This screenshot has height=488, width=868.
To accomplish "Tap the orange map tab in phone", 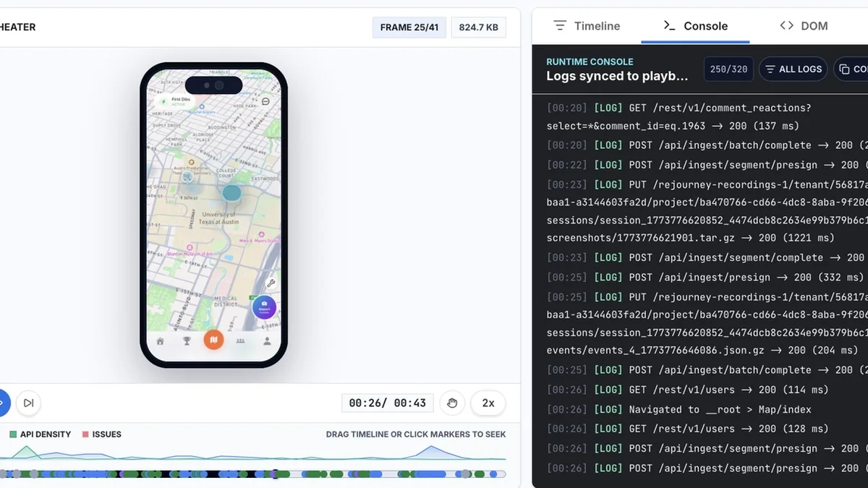I will tap(213, 340).
